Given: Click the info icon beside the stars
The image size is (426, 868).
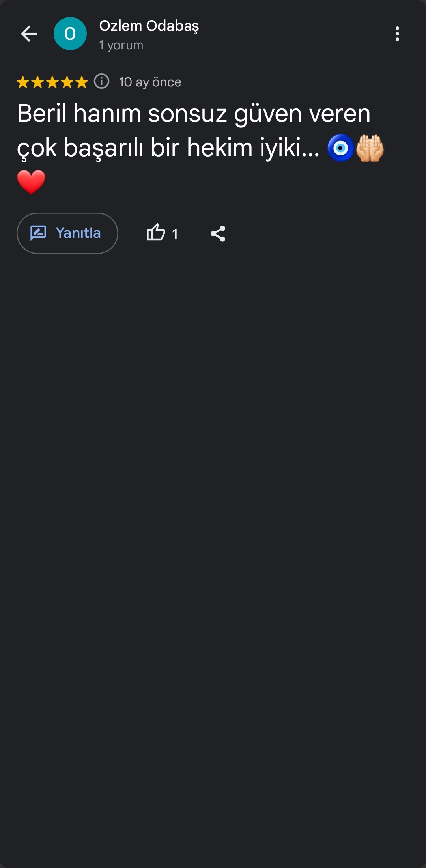Looking at the screenshot, I should click(101, 82).
